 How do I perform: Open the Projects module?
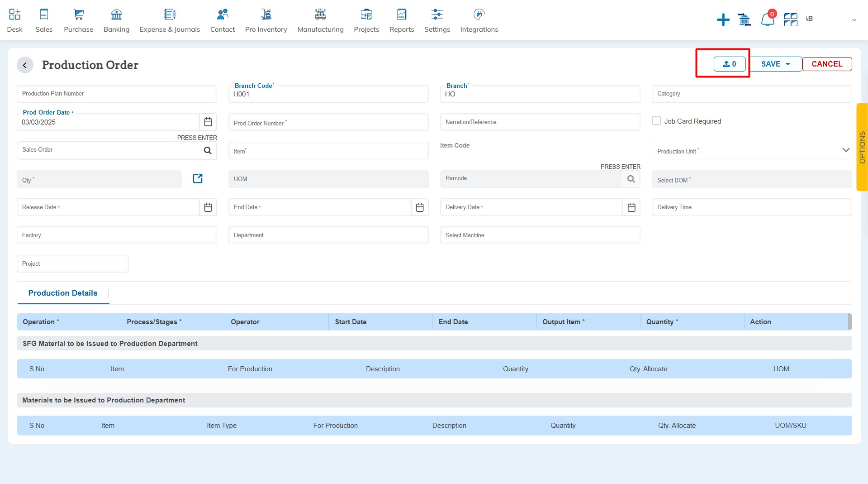click(x=366, y=20)
